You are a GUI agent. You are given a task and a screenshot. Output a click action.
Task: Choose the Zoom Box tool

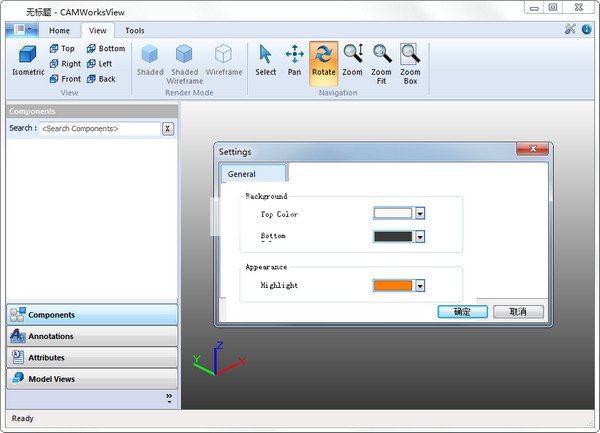point(409,60)
